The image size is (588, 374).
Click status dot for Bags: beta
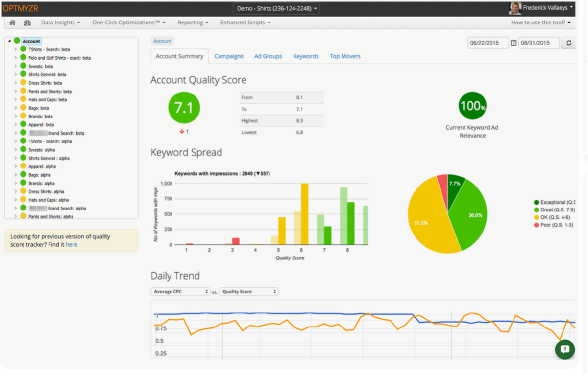point(23,108)
